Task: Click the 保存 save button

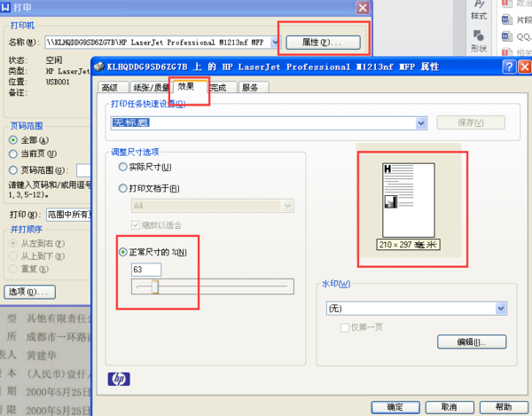Action: click(471, 122)
